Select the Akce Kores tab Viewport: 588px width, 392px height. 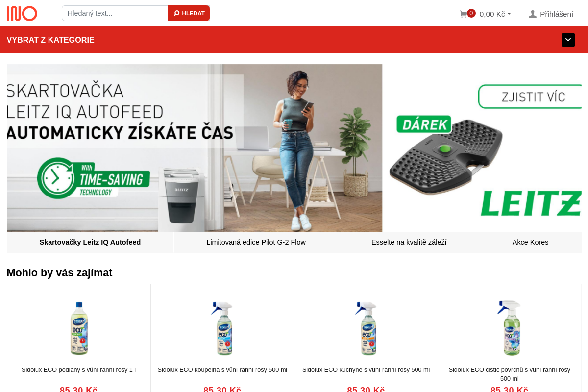tap(531, 242)
